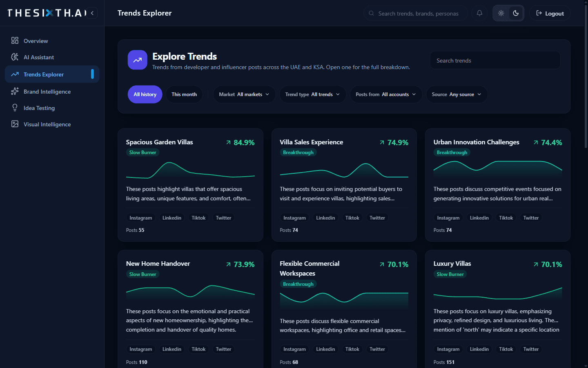Select the This month filter
Viewport: 588px width, 368px height.
point(184,94)
